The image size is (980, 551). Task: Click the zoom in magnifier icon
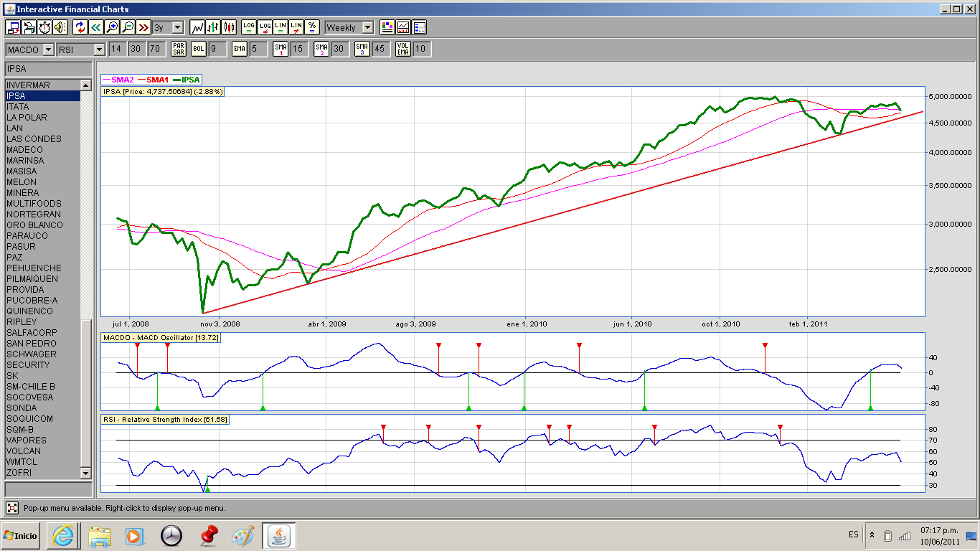[x=112, y=27]
